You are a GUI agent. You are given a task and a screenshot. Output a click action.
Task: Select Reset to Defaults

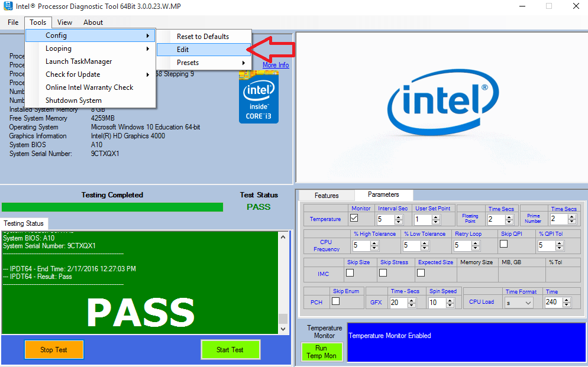[x=203, y=36]
